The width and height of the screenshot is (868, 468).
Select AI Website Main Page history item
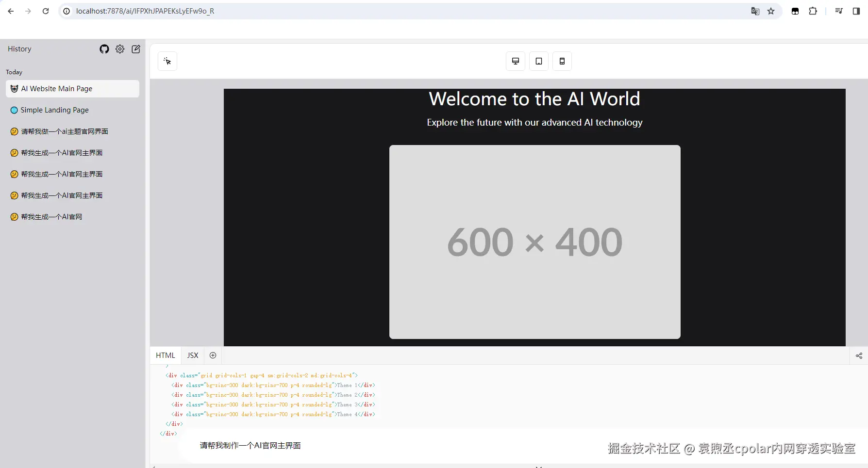72,89
